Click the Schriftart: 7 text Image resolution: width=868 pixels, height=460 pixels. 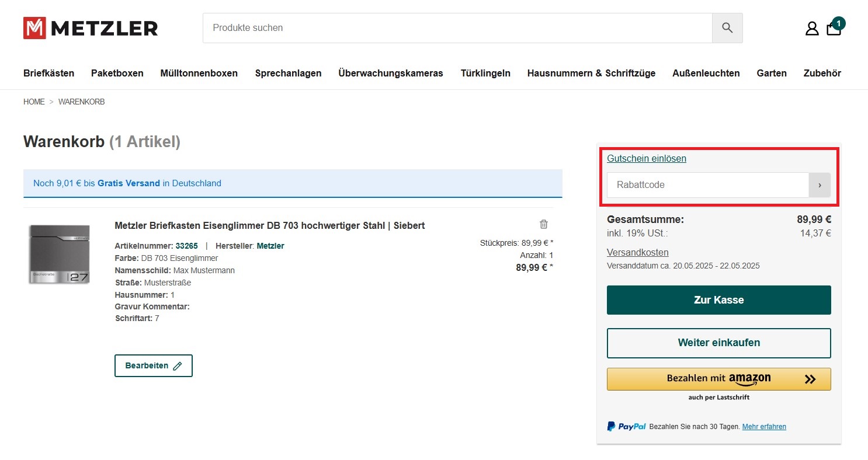(137, 318)
